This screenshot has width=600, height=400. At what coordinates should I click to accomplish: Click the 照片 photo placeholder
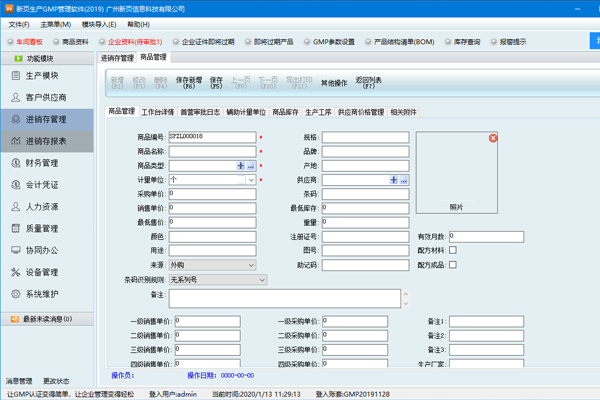point(457,173)
